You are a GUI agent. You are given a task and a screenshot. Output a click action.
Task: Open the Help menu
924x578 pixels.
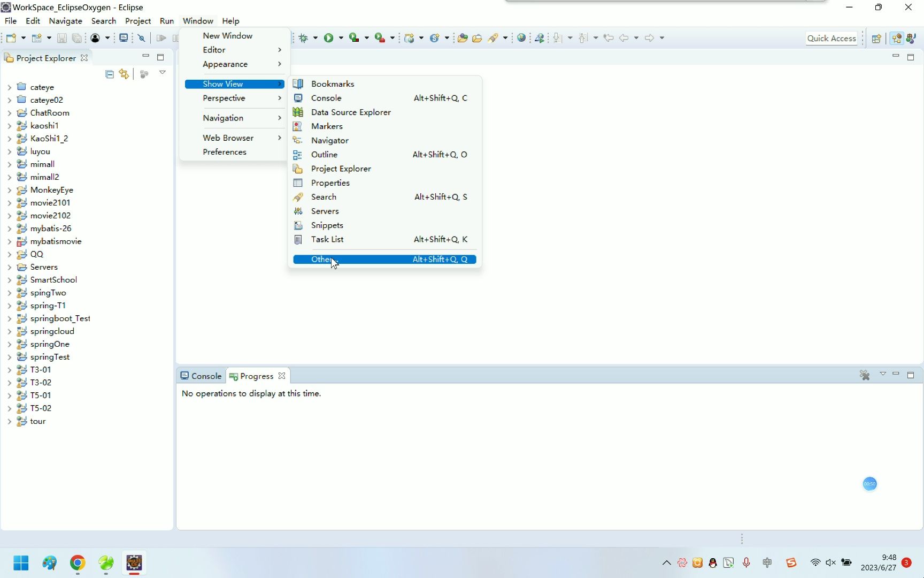[230, 21]
